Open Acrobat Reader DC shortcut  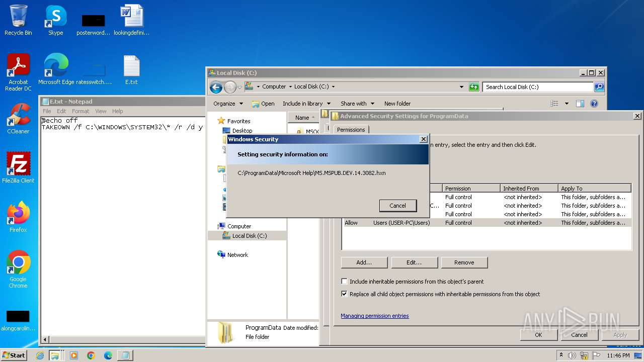[18, 72]
